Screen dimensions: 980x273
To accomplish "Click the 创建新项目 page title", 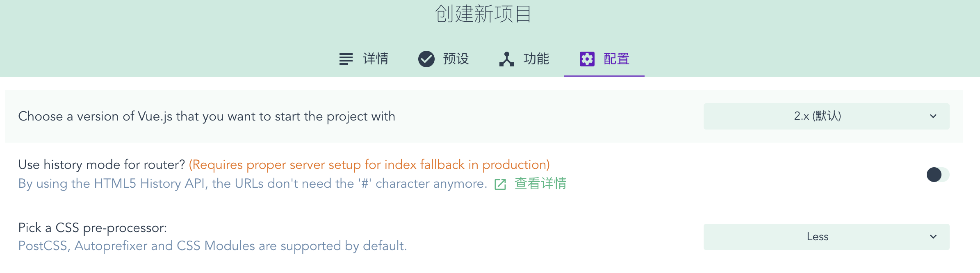I will [x=483, y=14].
